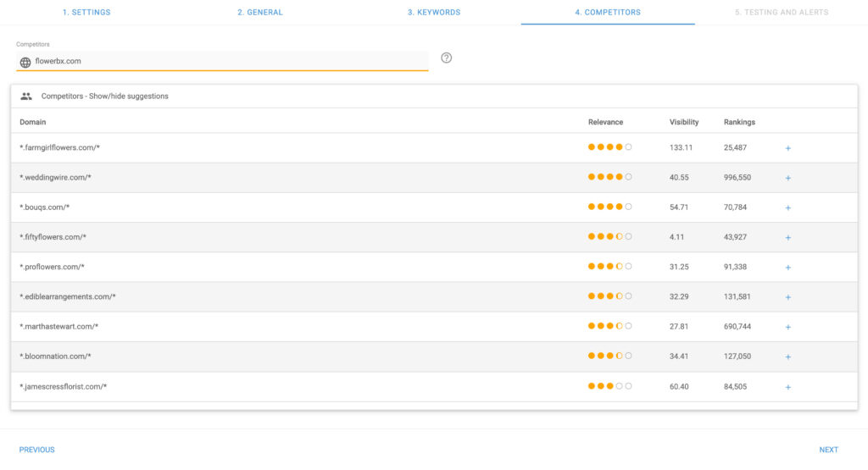
Task: Click relevance dots for fiftyflowers.com
Action: pos(609,236)
